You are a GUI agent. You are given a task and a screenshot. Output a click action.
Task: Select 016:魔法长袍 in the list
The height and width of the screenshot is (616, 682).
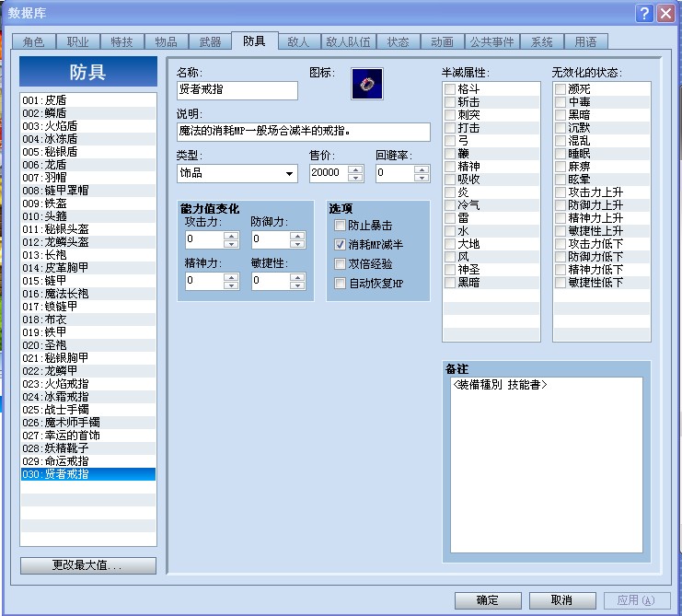click(x=88, y=294)
